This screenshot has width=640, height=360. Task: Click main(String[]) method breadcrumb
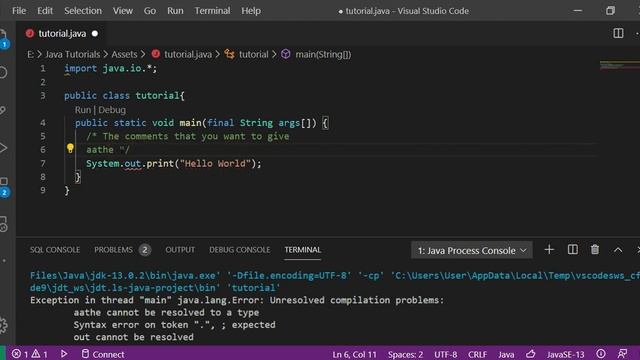click(323, 54)
